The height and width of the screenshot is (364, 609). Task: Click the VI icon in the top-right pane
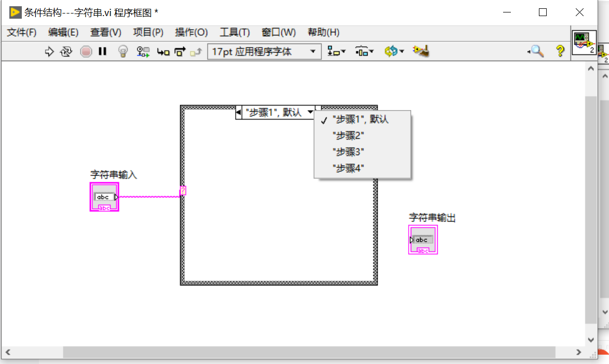pos(584,43)
